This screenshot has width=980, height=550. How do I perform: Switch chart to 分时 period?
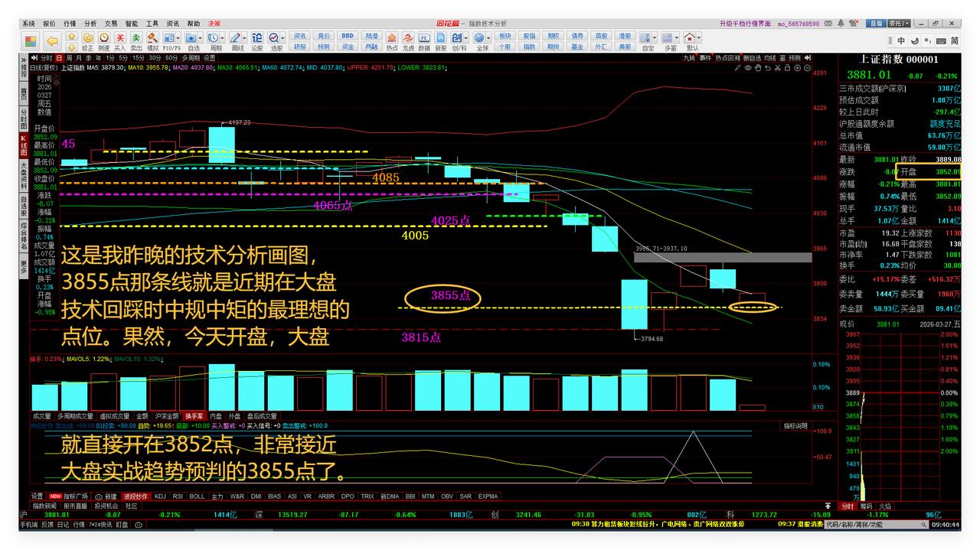pos(47,58)
